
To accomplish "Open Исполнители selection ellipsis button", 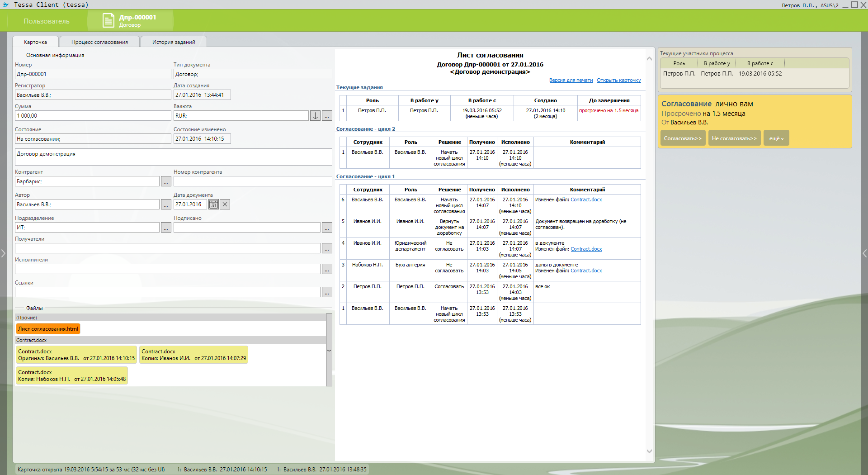I will 327,269.
